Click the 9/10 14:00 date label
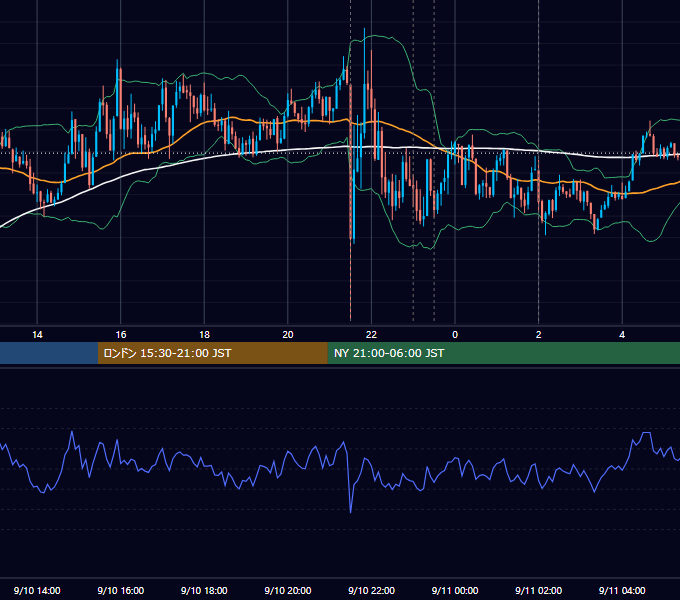Screen dimensions: 680x600 (x=37, y=590)
